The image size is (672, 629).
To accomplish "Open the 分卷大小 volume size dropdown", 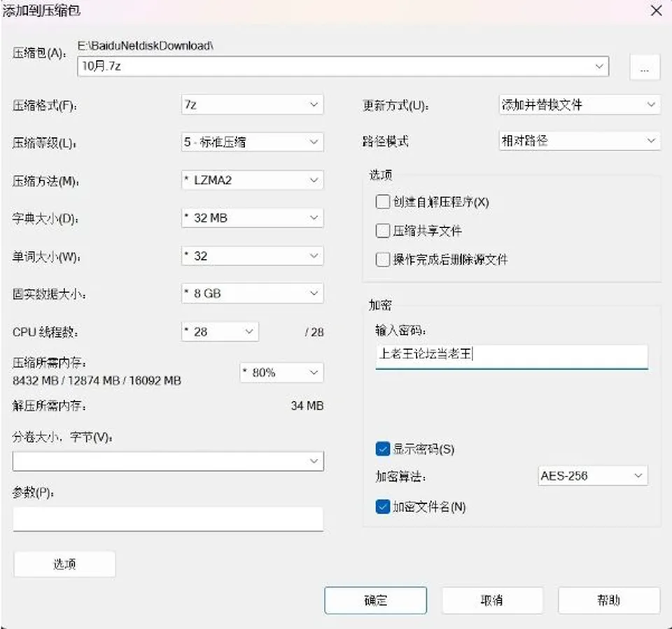I will point(168,461).
